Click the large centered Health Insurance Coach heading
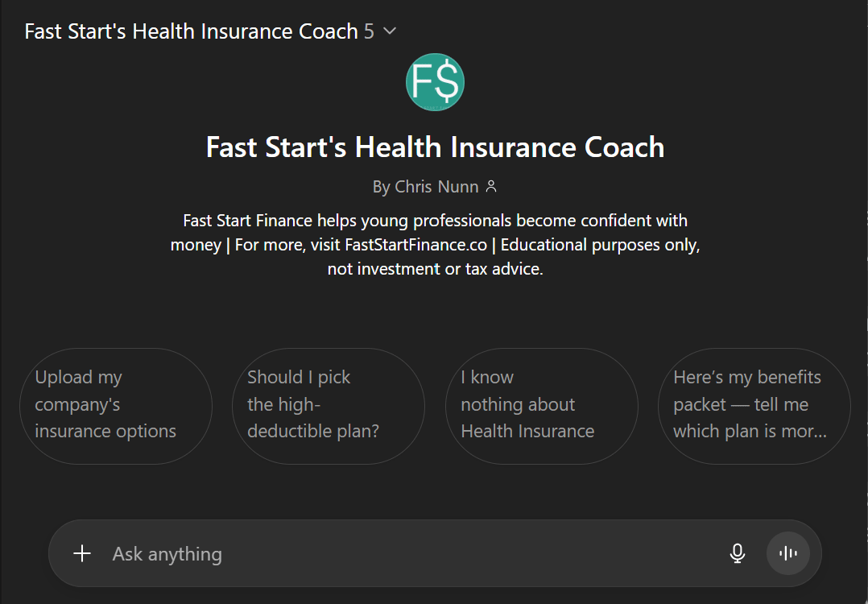 (435, 147)
